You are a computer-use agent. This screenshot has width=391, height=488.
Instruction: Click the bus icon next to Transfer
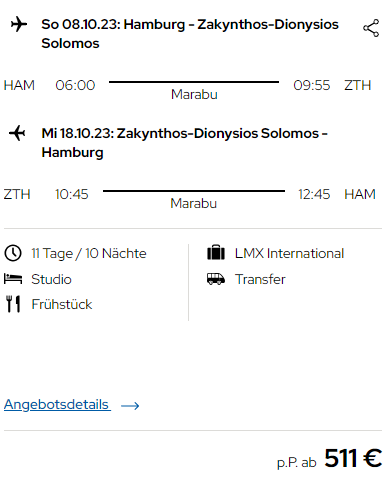click(x=216, y=279)
